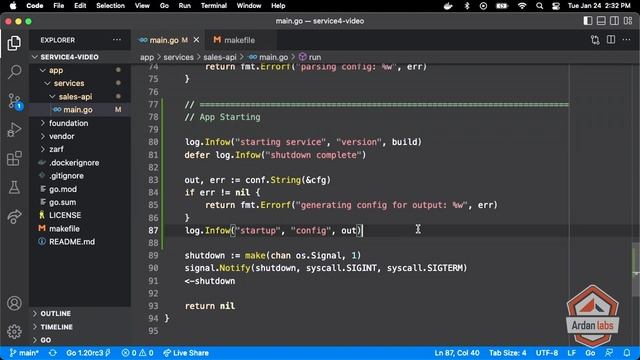Select the Go language mode indicator

point(590,353)
